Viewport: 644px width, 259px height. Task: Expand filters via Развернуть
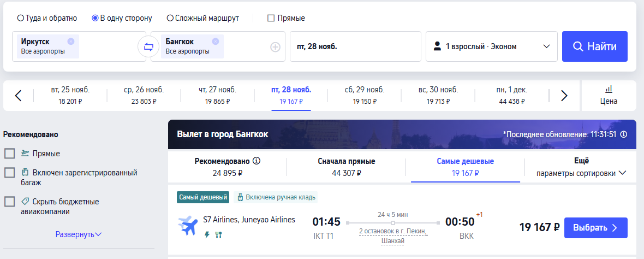click(79, 234)
